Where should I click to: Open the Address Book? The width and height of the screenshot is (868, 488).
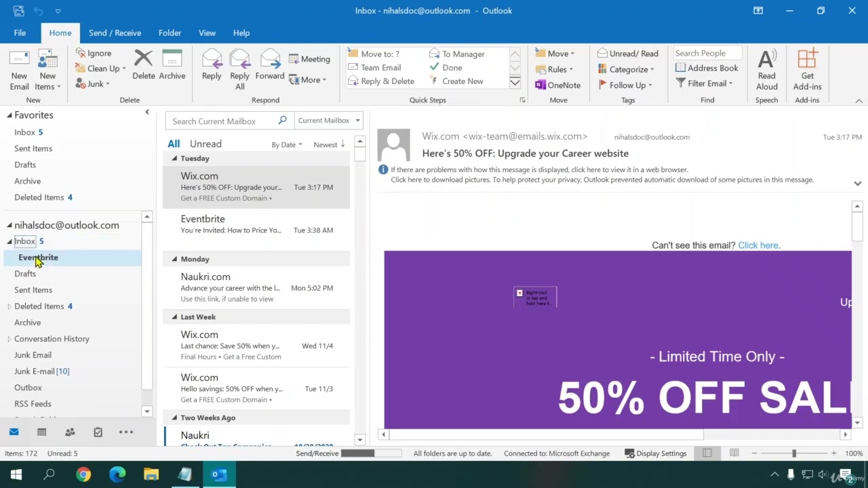pyautogui.click(x=707, y=68)
